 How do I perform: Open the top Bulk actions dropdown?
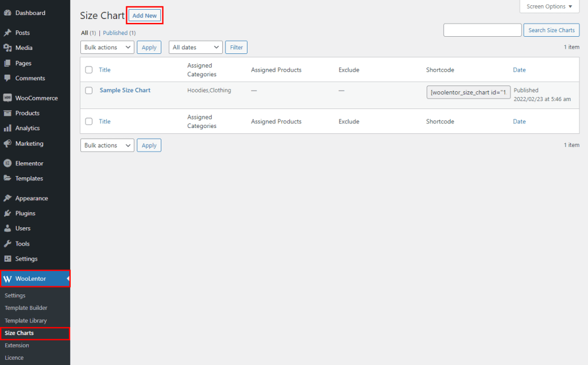pyautogui.click(x=107, y=47)
